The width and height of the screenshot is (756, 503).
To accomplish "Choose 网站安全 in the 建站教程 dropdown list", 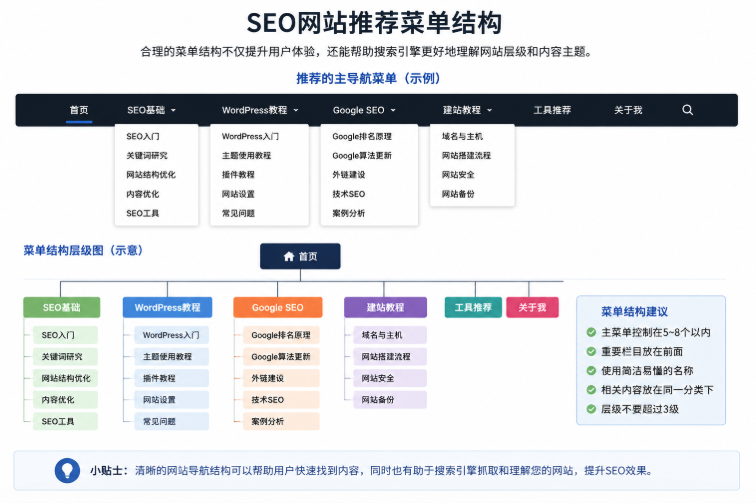I will tap(458, 175).
